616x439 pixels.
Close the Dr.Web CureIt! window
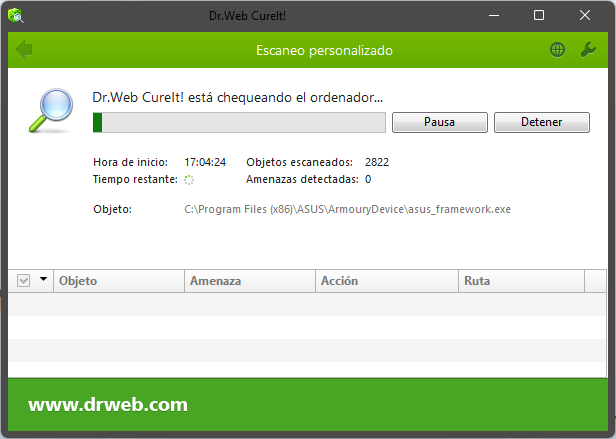[585, 16]
